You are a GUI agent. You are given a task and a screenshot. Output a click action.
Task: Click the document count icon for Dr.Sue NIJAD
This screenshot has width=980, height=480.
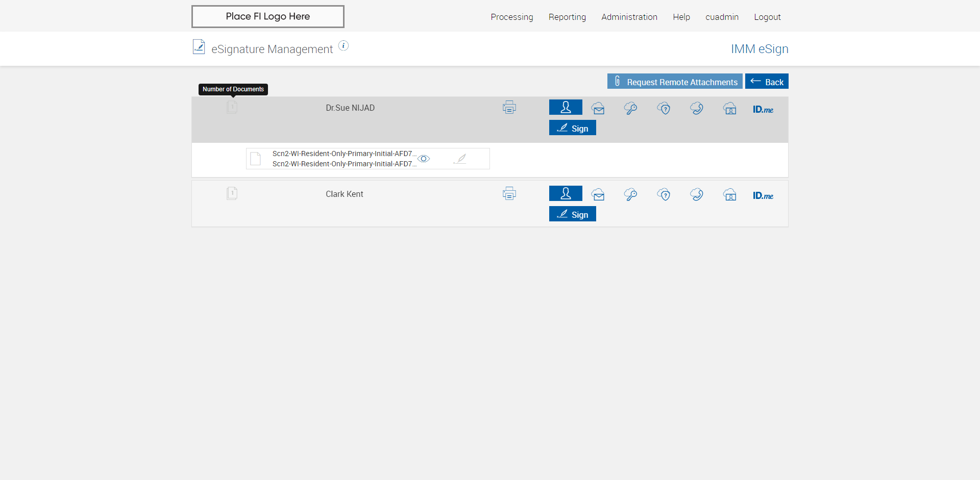point(232,107)
